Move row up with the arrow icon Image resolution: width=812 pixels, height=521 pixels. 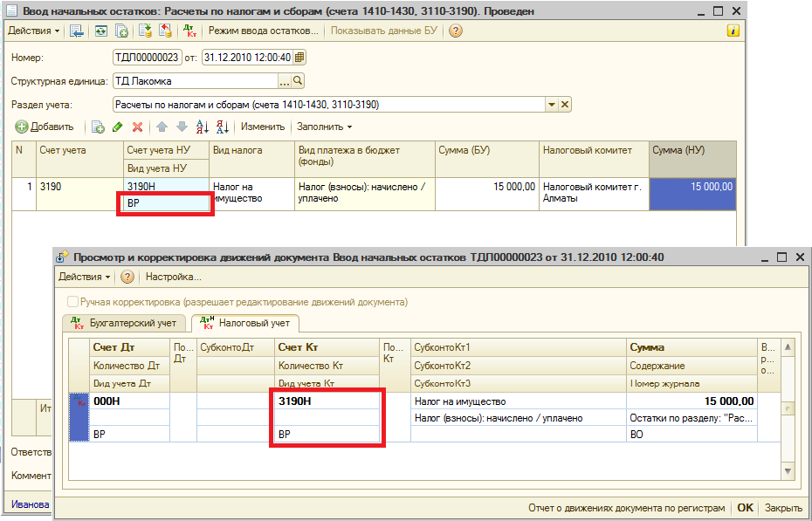tap(162, 127)
